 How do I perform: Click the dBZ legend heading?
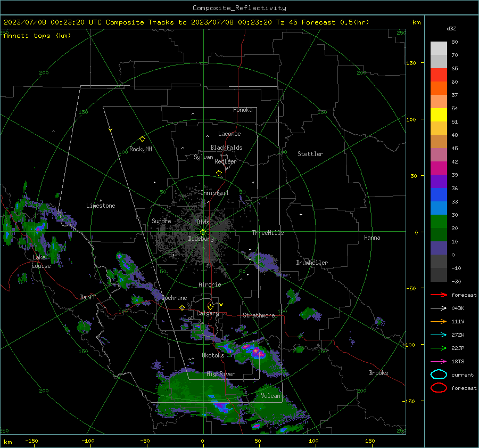(x=451, y=28)
